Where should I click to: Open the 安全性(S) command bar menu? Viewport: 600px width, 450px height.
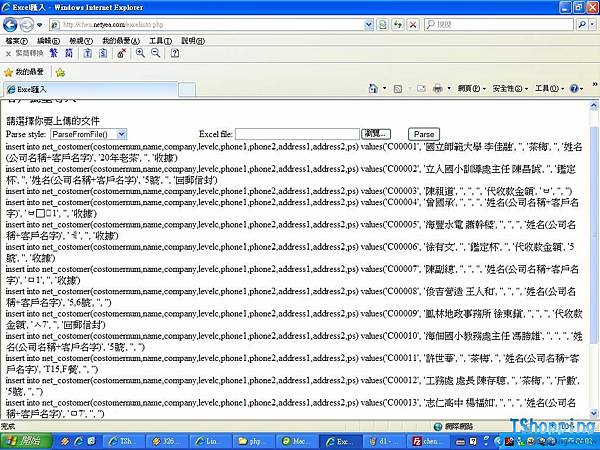coord(510,89)
